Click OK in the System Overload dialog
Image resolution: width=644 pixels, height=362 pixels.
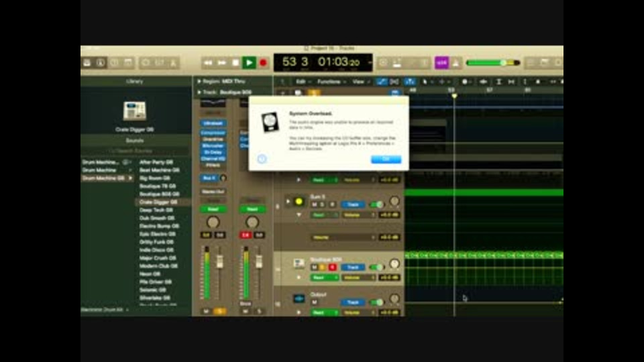[386, 160]
